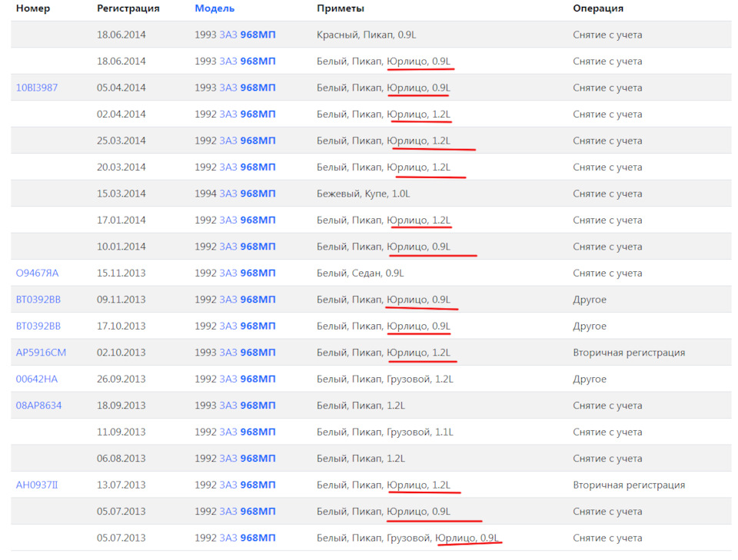The image size is (738, 560).
Task: Click ЗАЗ make link in 25.03.2014 row
Action: 228,141
